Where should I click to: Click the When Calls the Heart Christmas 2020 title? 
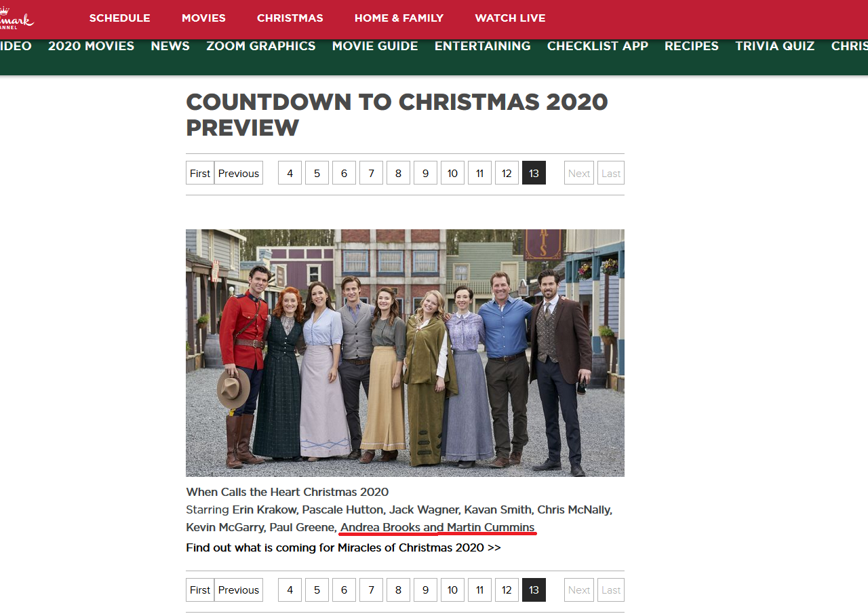point(288,492)
